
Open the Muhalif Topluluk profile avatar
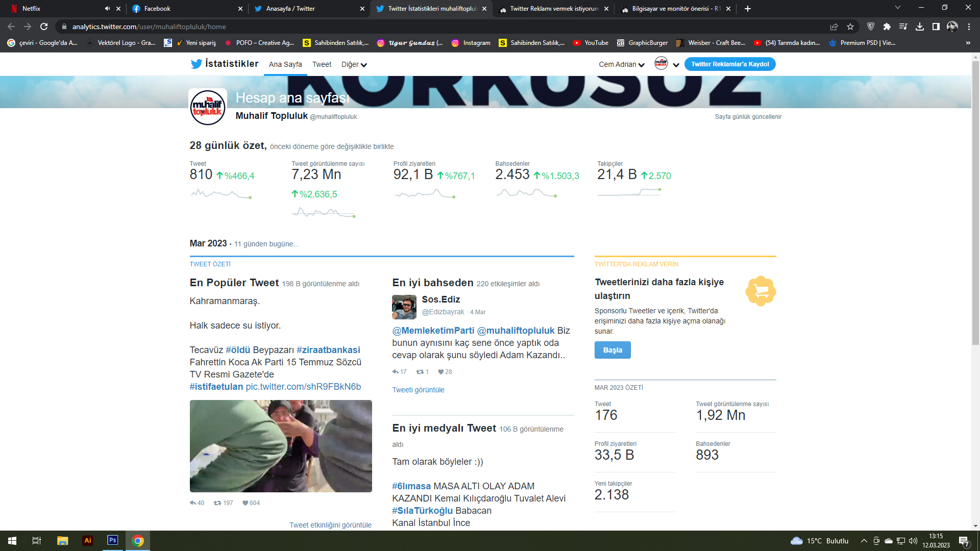(208, 107)
